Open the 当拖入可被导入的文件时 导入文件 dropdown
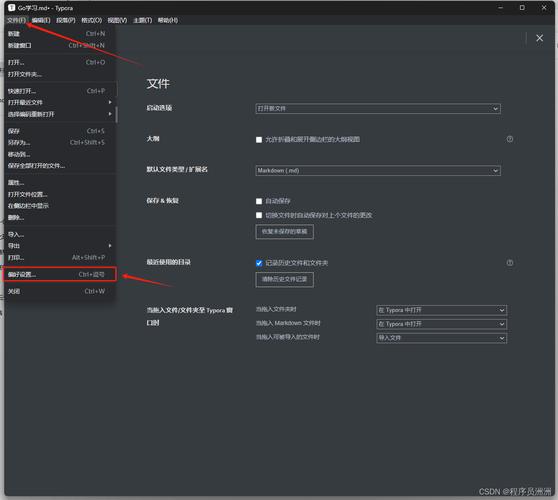558x500 pixels. point(441,338)
